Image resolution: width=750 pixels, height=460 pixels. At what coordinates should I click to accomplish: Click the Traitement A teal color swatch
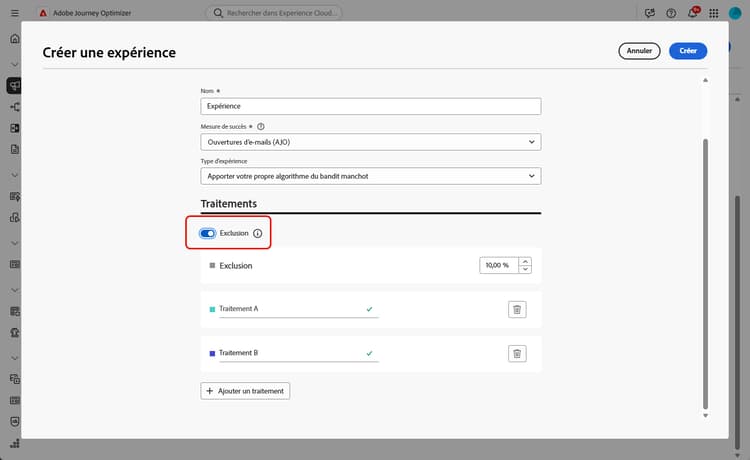click(x=212, y=309)
